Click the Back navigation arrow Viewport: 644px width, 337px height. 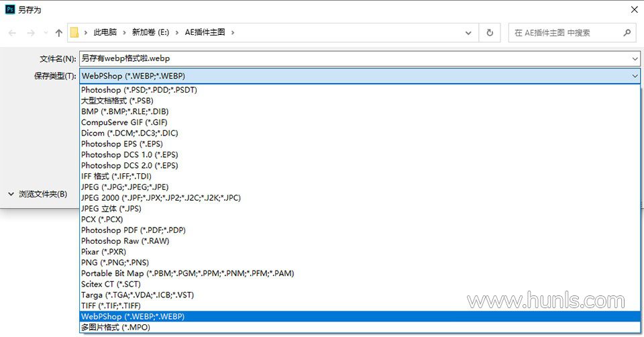[x=12, y=33]
